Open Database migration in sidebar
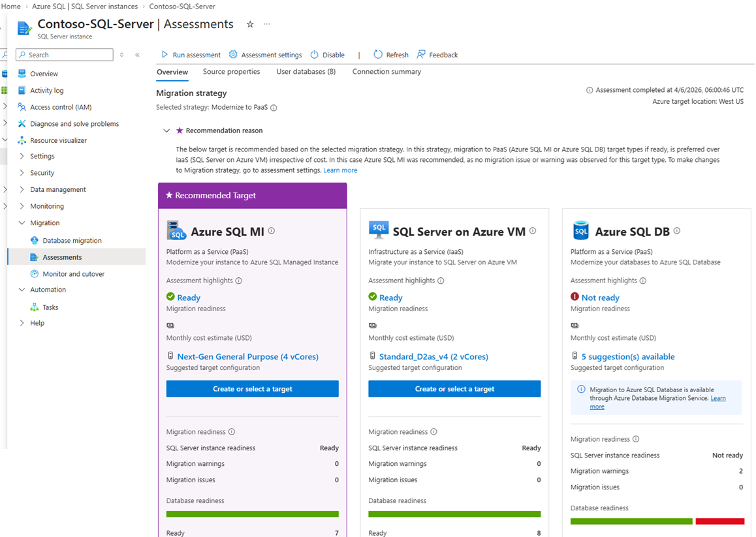Screen dimensions: 756x537 click(72, 241)
